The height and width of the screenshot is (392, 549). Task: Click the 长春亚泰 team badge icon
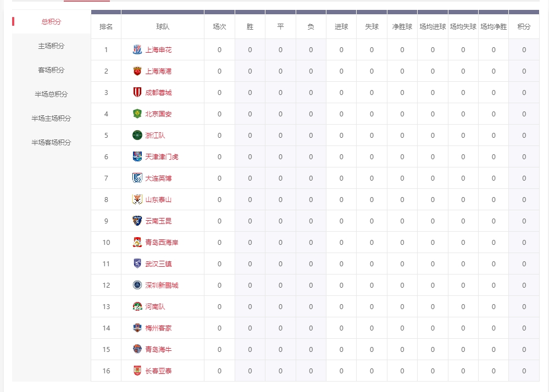[137, 371]
